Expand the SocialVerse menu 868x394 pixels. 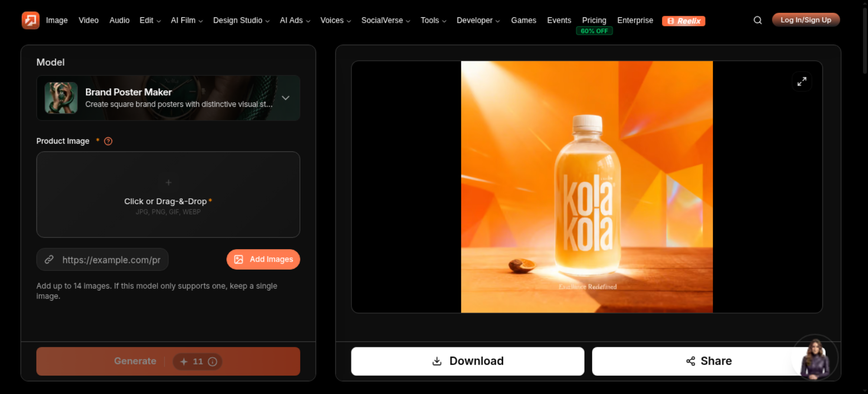pyautogui.click(x=386, y=20)
